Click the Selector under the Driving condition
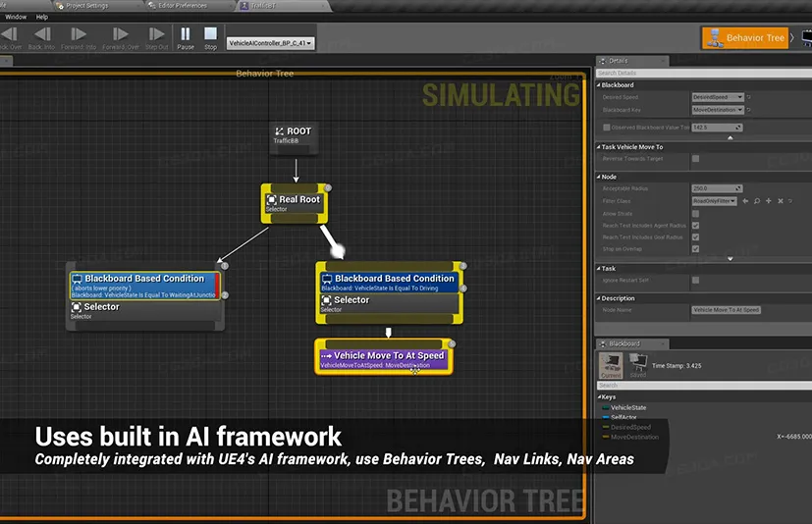 pos(389,304)
